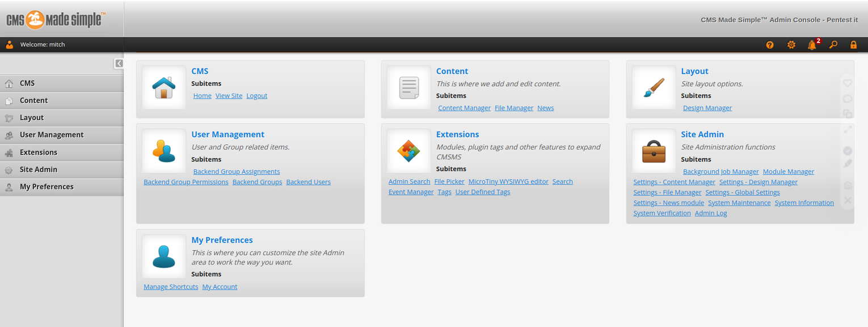Open Settings - Design Manager link

pos(758,182)
